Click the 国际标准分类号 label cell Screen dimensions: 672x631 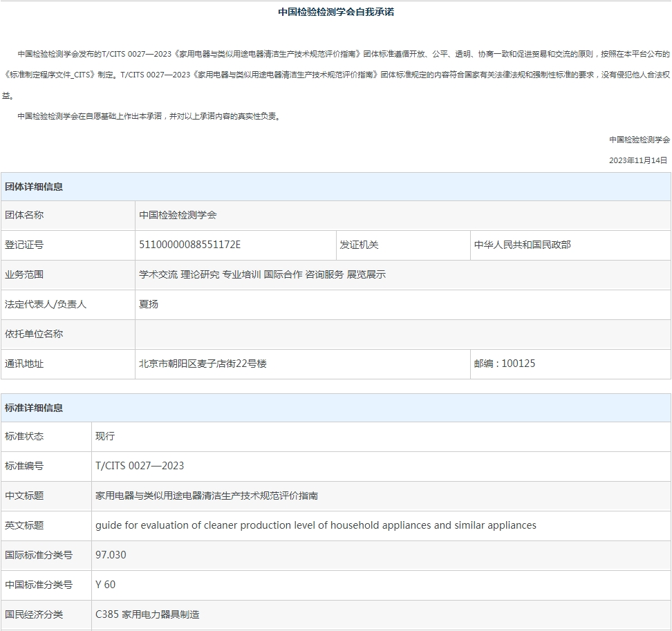click(x=46, y=555)
